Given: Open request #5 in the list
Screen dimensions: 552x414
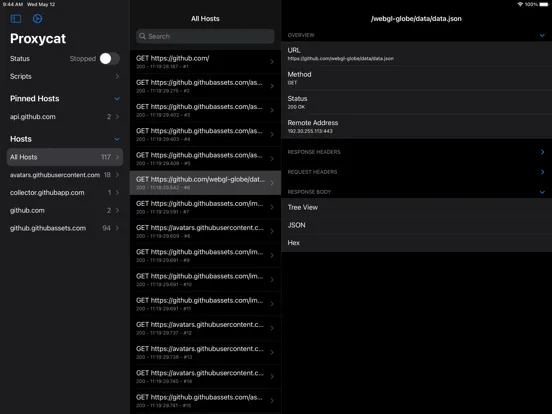Looking at the screenshot, I should click(205, 159).
